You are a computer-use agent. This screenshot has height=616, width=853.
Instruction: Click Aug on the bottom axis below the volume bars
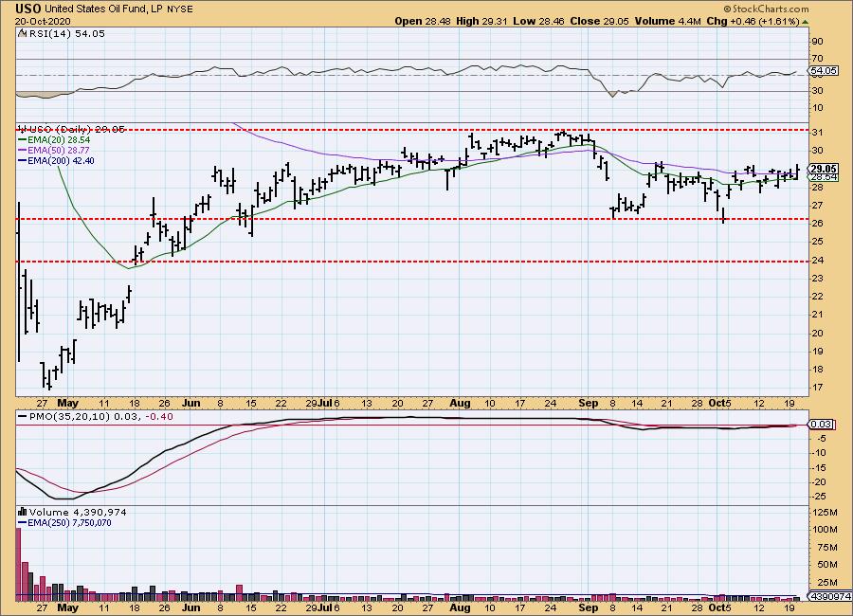[x=461, y=607]
